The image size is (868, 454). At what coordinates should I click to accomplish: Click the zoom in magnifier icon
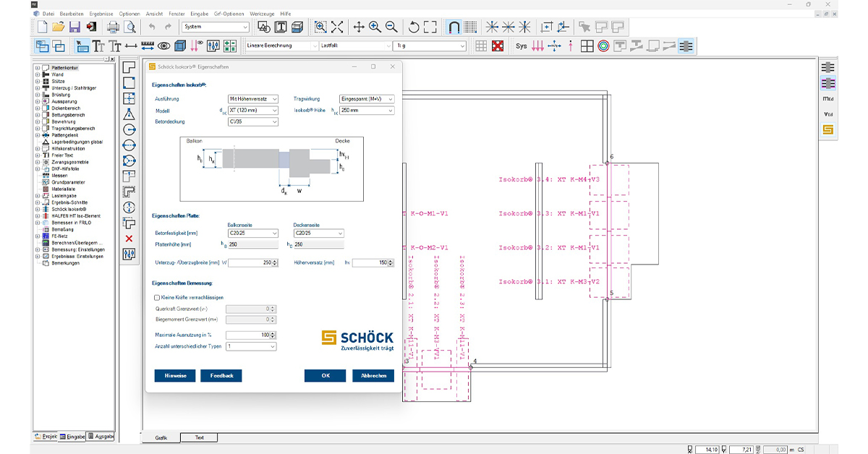tap(375, 27)
